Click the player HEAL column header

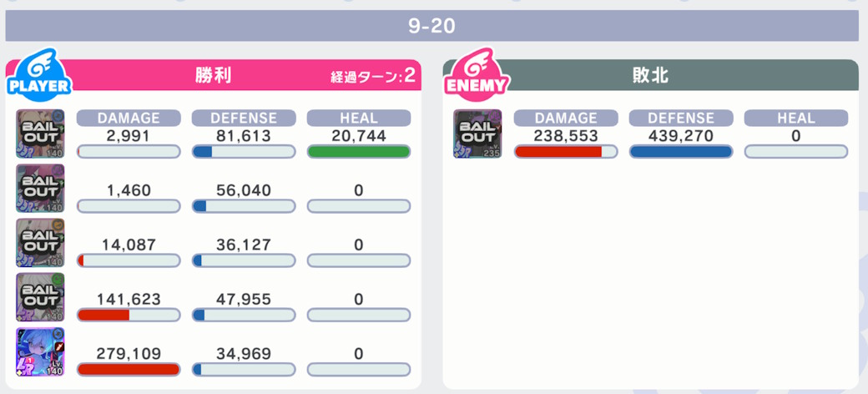tap(359, 118)
